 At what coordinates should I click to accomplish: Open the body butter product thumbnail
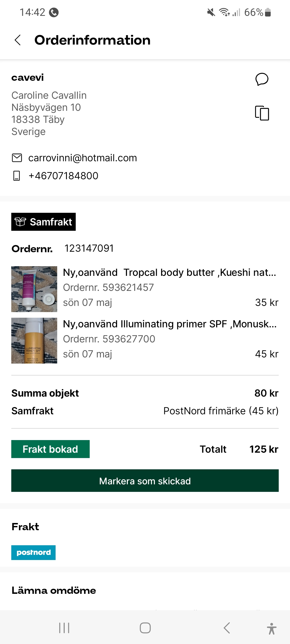(34, 289)
